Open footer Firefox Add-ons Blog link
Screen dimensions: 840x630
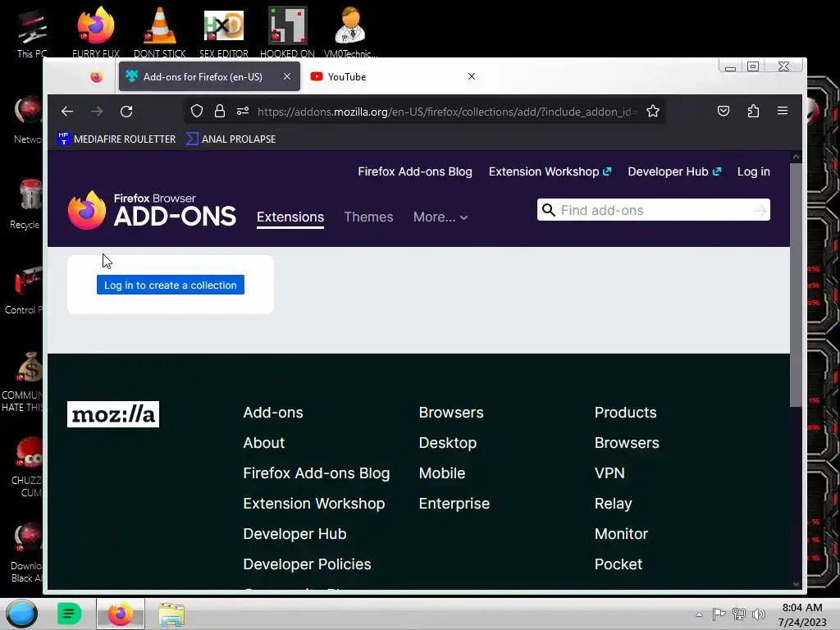click(317, 473)
